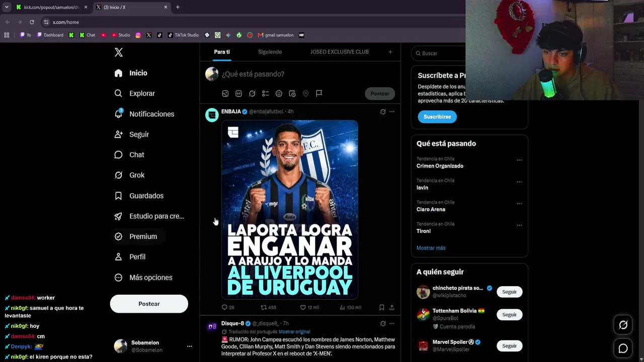Expand the browser tab search dropdown
The image size is (644, 362).
7,7
